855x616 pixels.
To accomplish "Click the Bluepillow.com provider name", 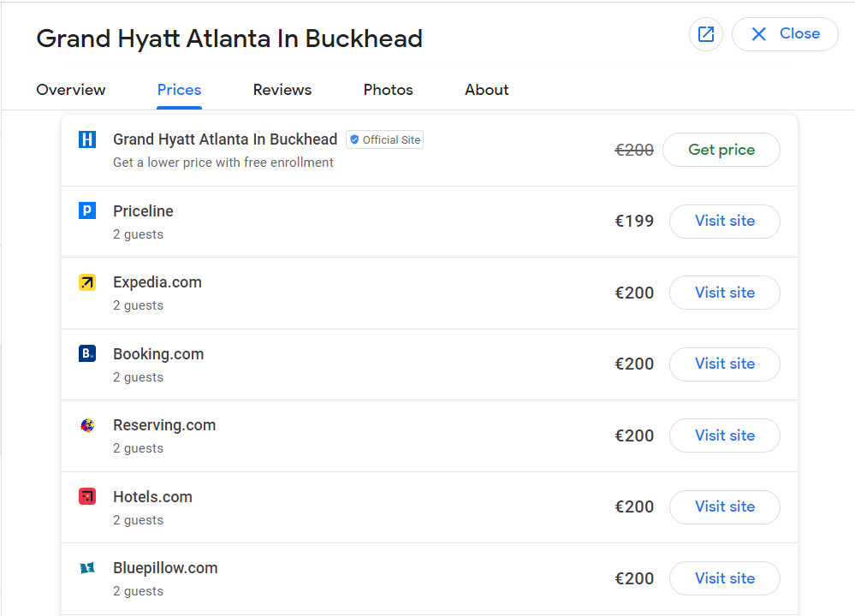I will click(x=165, y=568).
